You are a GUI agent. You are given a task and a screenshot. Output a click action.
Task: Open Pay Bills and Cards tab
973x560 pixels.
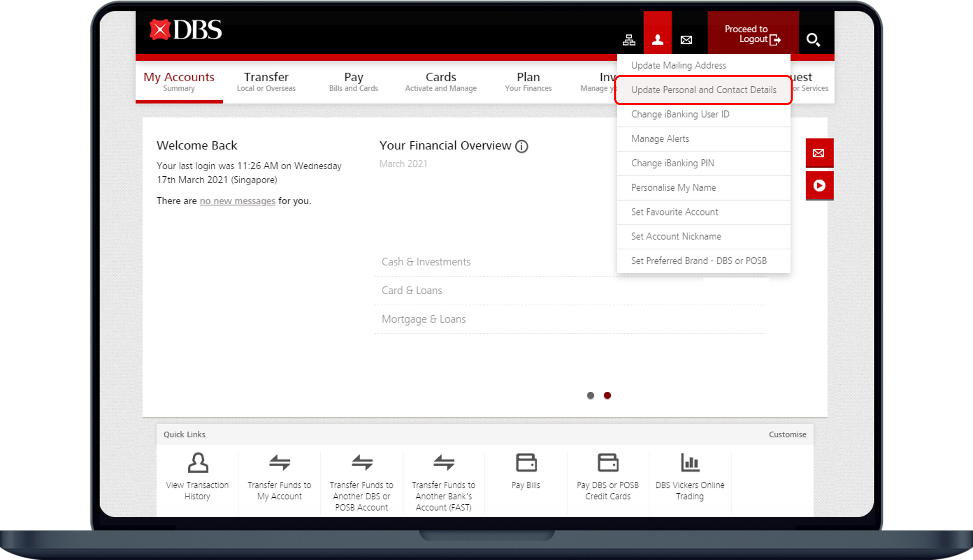click(353, 82)
